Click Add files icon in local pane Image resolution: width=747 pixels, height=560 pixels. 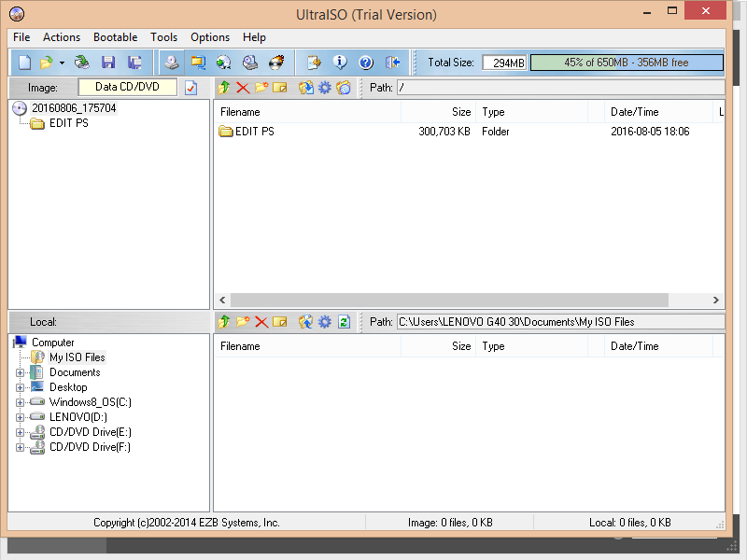point(306,322)
